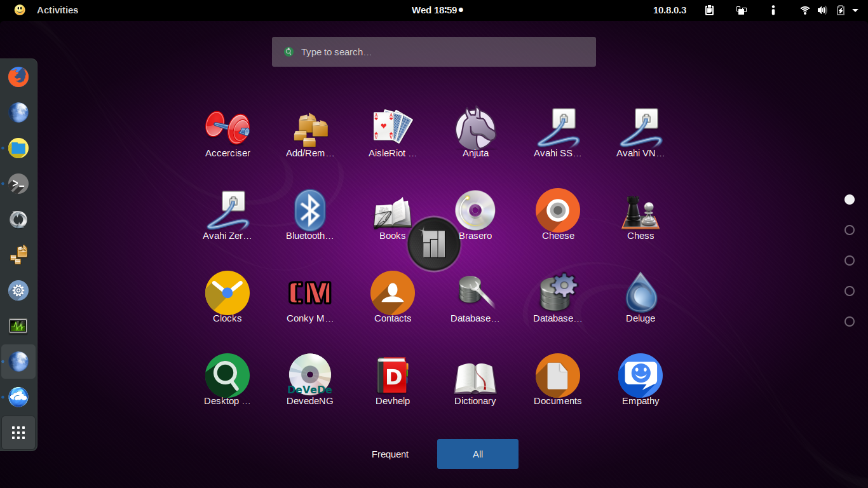Click the Activities button

pyautogui.click(x=57, y=10)
